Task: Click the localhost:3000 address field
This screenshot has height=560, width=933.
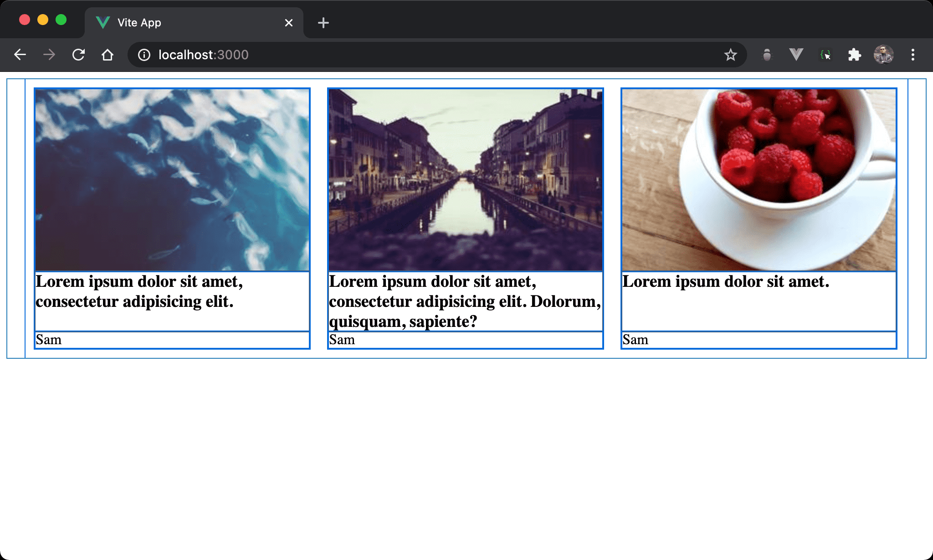Action: point(410,55)
